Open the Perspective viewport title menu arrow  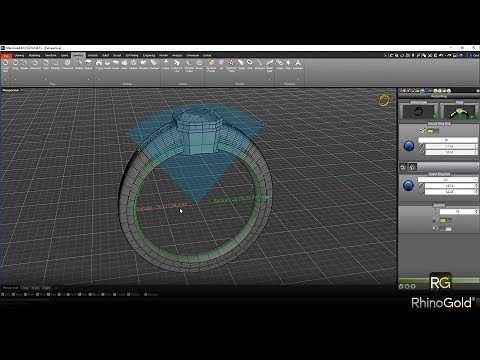pyautogui.click(x=22, y=90)
